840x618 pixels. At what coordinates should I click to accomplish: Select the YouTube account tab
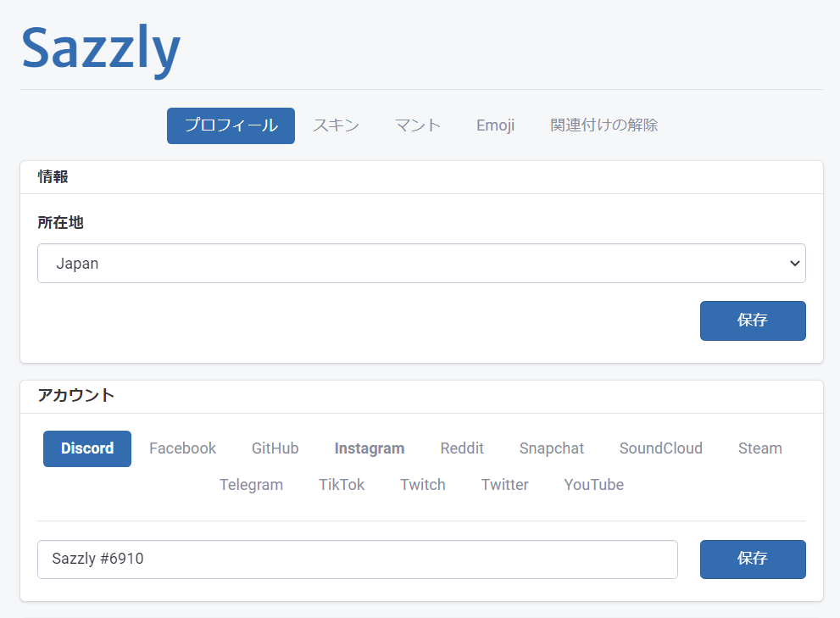point(594,485)
